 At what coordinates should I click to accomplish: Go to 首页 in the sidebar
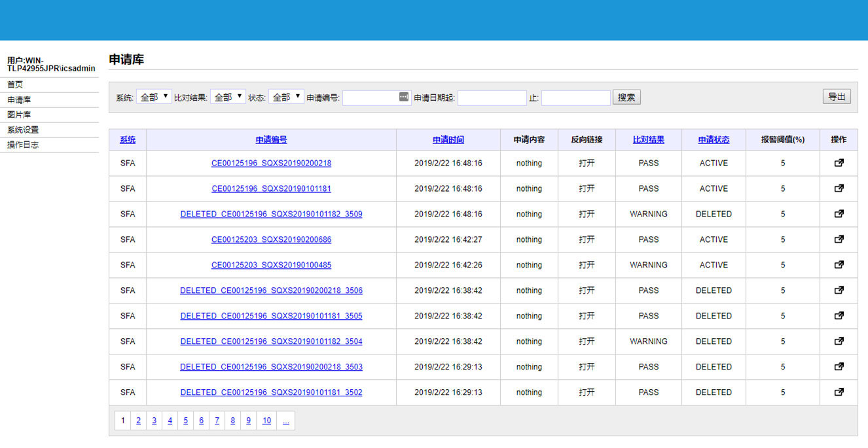click(15, 85)
